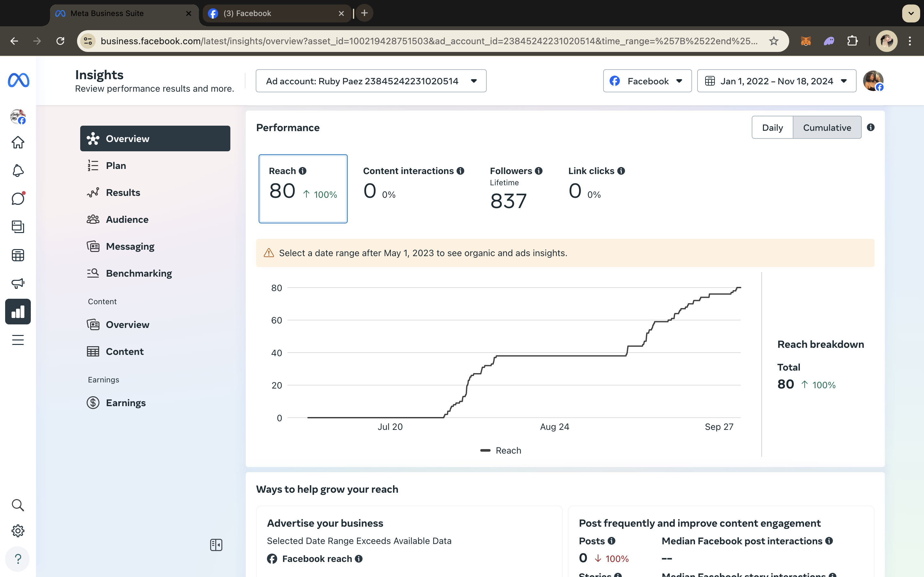Open the Facebook platform dropdown
The image size is (924, 577).
(647, 81)
